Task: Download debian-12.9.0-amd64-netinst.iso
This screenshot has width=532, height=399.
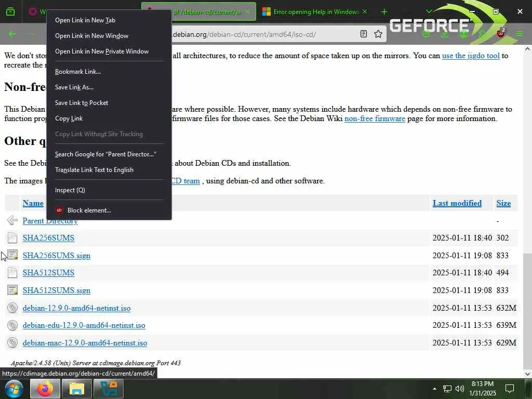Action: [x=77, y=308]
